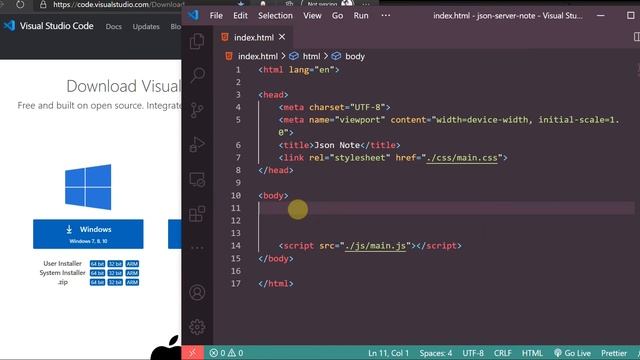This screenshot has height=360, width=640.
Task: Open Docs link on VS Code website
Action: [x=113, y=27]
